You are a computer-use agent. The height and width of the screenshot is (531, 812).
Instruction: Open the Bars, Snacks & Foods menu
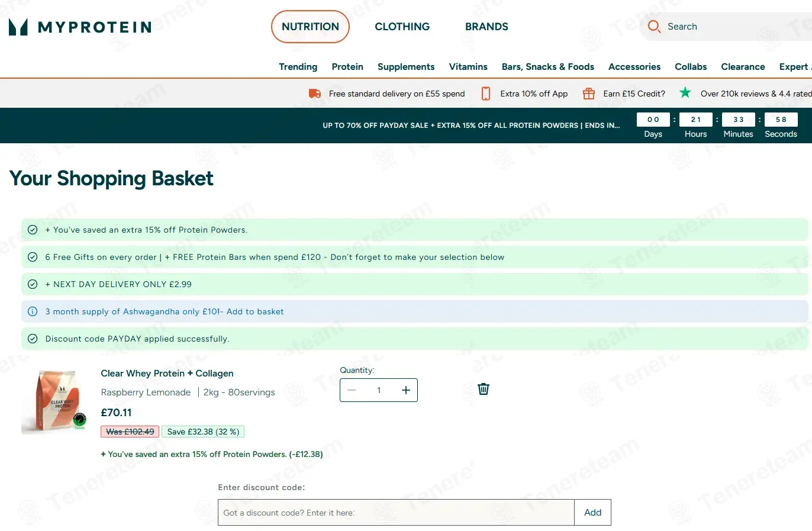548,67
